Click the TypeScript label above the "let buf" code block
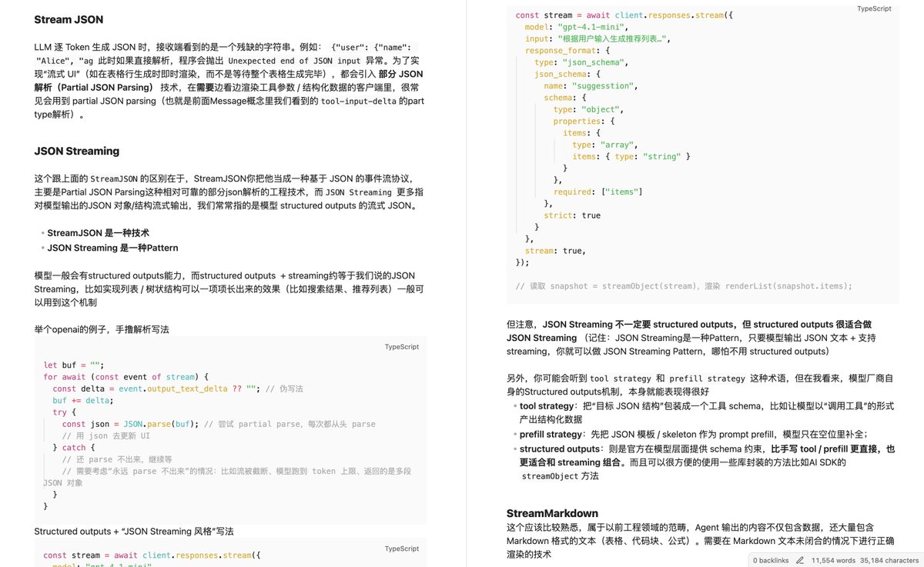The image size is (924, 567). (x=402, y=347)
